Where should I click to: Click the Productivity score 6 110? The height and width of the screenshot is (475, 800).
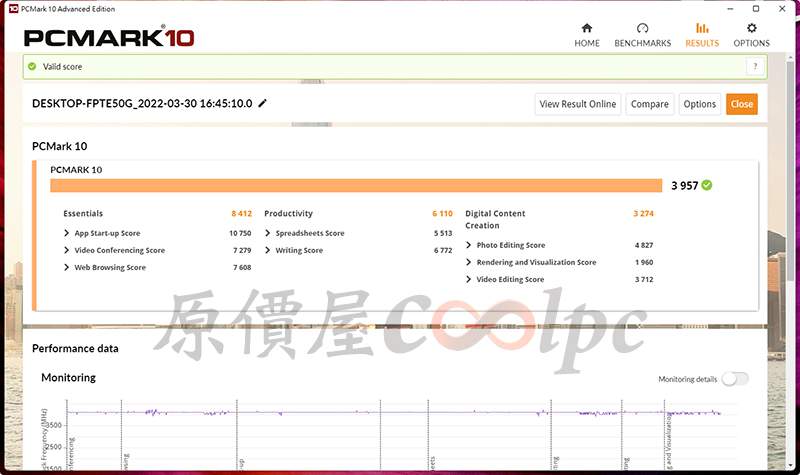pos(442,213)
